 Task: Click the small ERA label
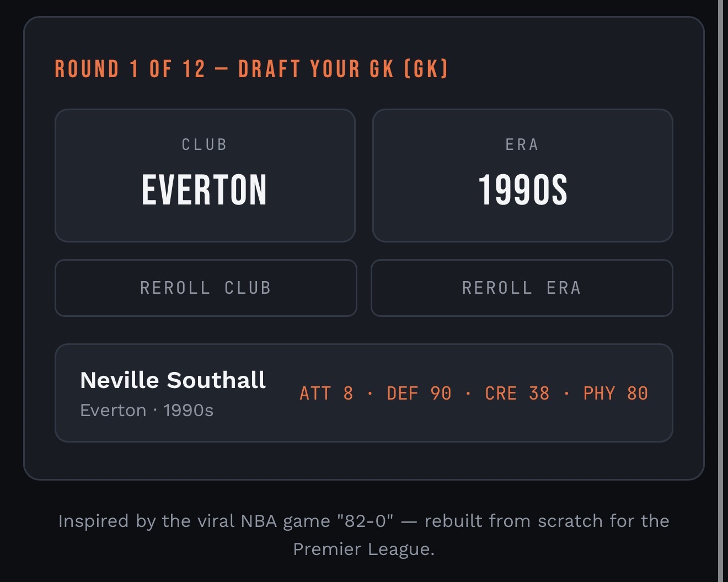click(522, 144)
